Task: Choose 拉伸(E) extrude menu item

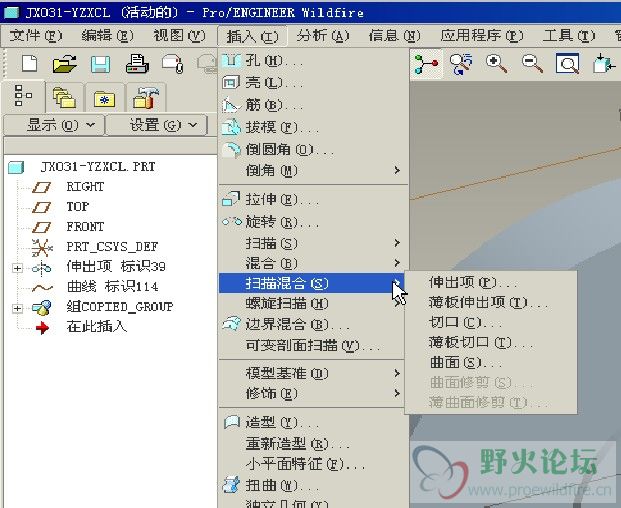Action: point(313,199)
